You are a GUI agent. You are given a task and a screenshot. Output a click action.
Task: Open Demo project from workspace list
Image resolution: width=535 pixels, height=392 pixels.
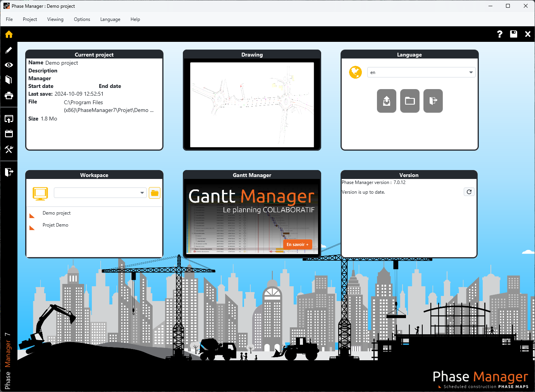(x=57, y=213)
